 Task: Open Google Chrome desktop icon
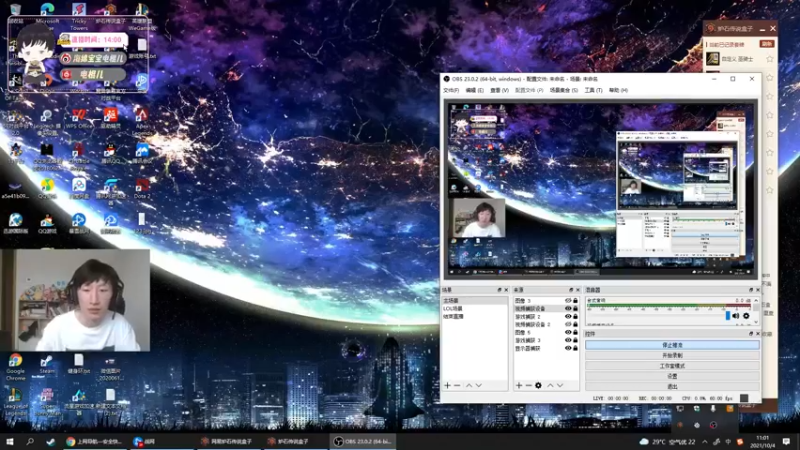pyautogui.click(x=15, y=366)
